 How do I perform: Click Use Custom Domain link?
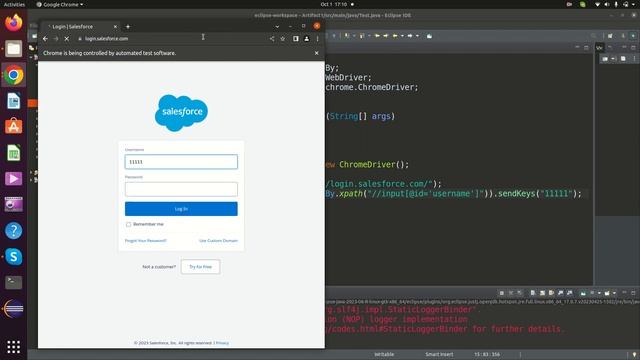pyautogui.click(x=218, y=241)
